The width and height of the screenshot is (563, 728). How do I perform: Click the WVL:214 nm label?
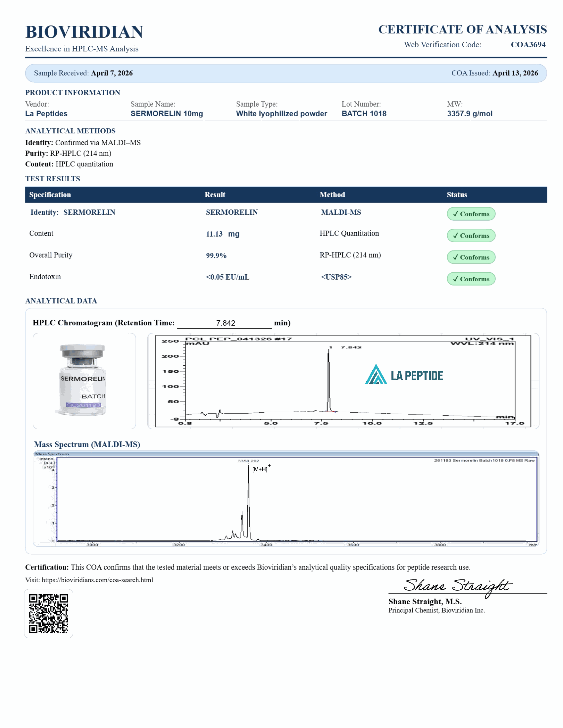(x=482, y=343)
